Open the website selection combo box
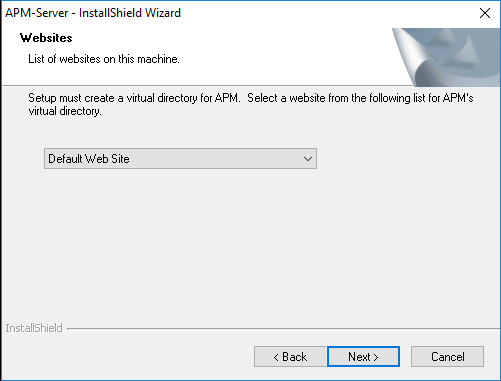 coord(180,159)
